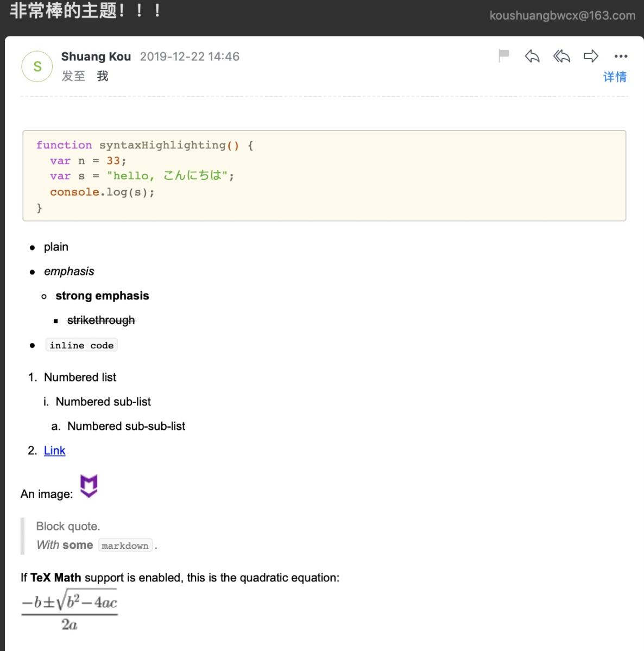Reply all with the double-arrow icon

pos(561,55)
